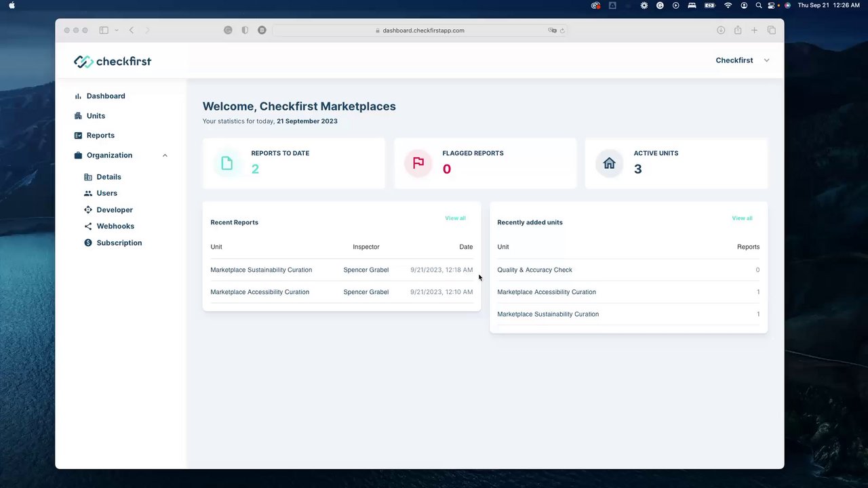Image resolution: width=868 pixels, height=488 pixels.
Task: Open Dashboard in the sidebar
Action: tap(106, 96)
